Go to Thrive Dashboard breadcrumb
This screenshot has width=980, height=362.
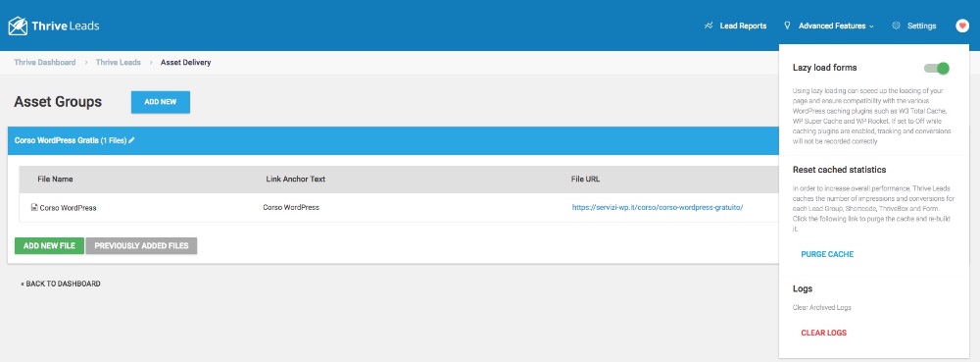pos(45,63)
